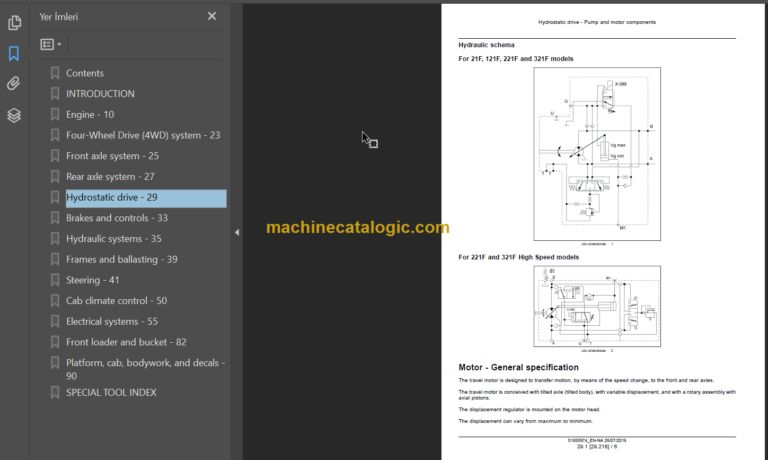Click the 'Yer İmleri' panel title

[59, 17]
